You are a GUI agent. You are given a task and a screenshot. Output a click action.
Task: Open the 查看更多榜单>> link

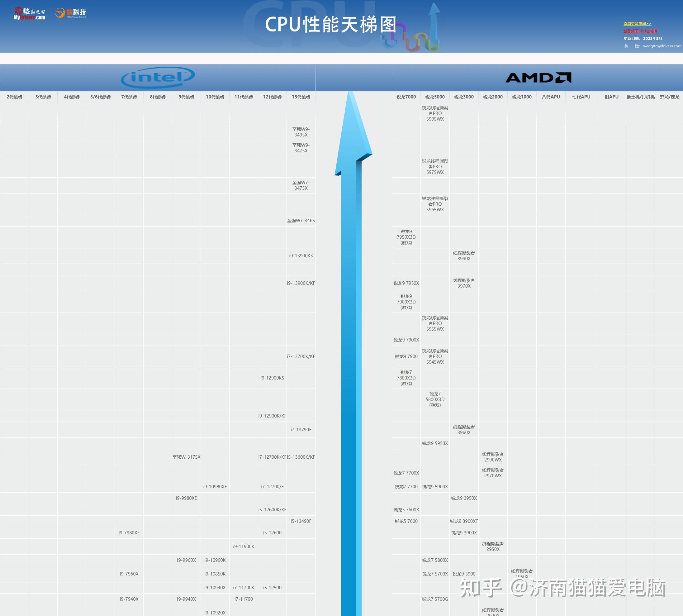tap(637, 23)
